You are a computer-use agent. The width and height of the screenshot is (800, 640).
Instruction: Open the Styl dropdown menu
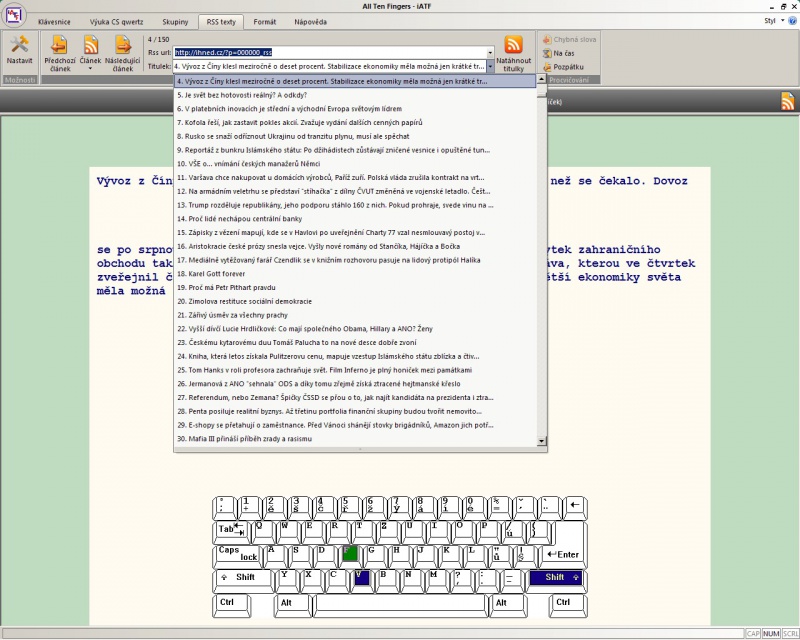pyautogui.click(x=772, y=20)
